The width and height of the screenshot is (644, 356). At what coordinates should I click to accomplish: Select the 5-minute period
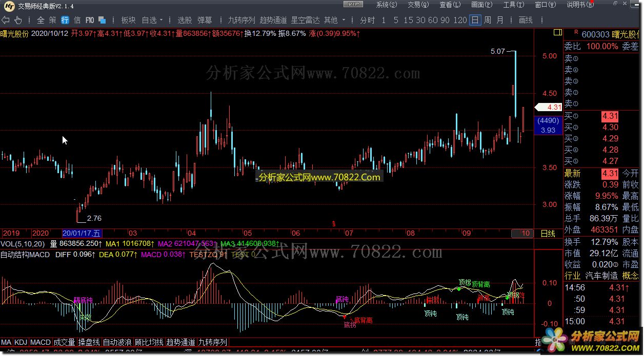click(x=396, y=20)
